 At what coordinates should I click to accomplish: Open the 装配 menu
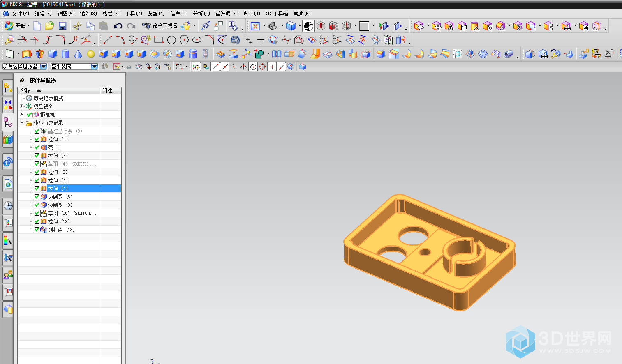pyautogui.click(x=156, y=14)
